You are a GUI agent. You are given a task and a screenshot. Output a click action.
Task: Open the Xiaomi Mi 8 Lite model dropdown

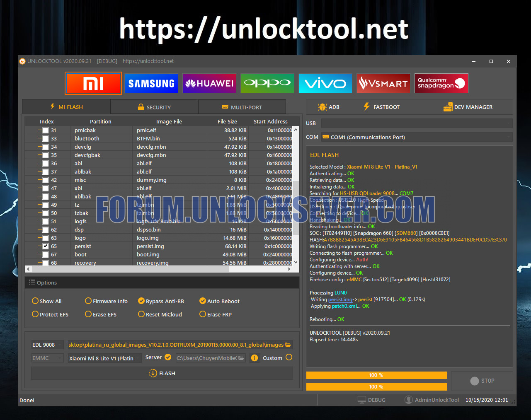coord(105,358)
